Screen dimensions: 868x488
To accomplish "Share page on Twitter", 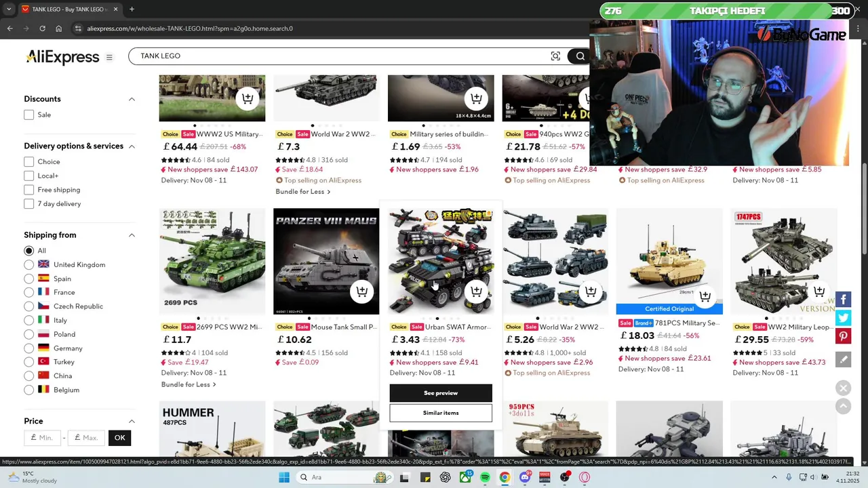I will tap(843, 317).
